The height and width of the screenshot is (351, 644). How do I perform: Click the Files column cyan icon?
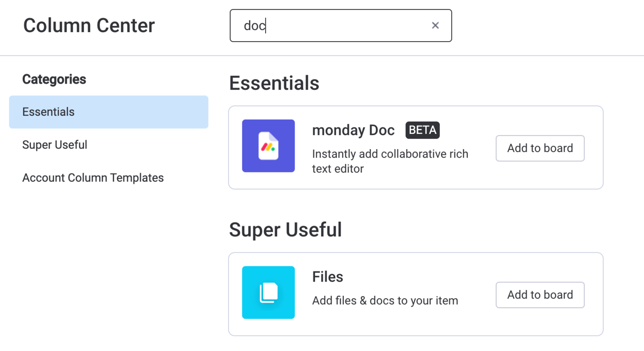(268, 292)
